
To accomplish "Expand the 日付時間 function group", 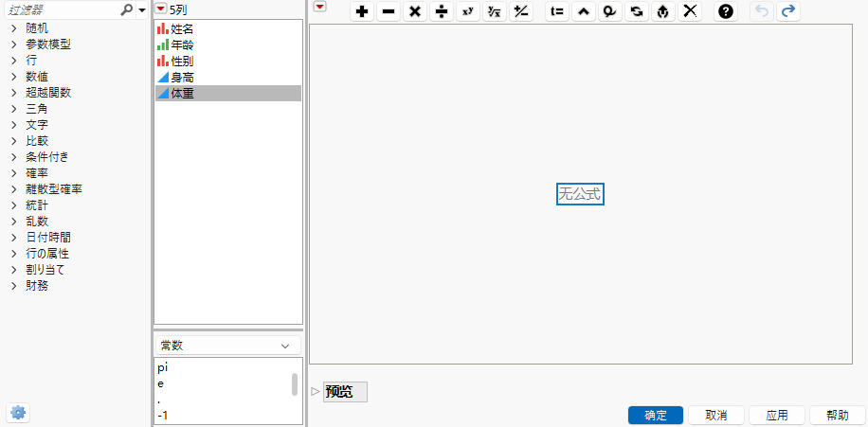I will pos(14,238).
